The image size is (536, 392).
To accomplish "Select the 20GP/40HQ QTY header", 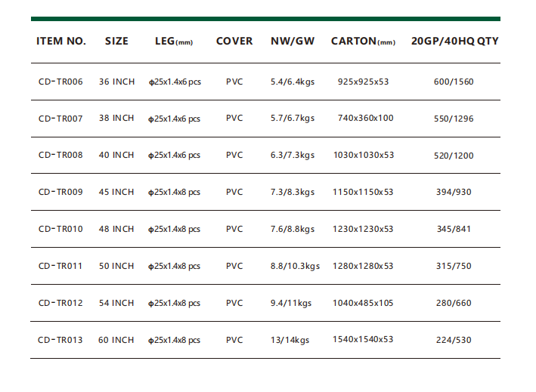I will coord(454,41).
